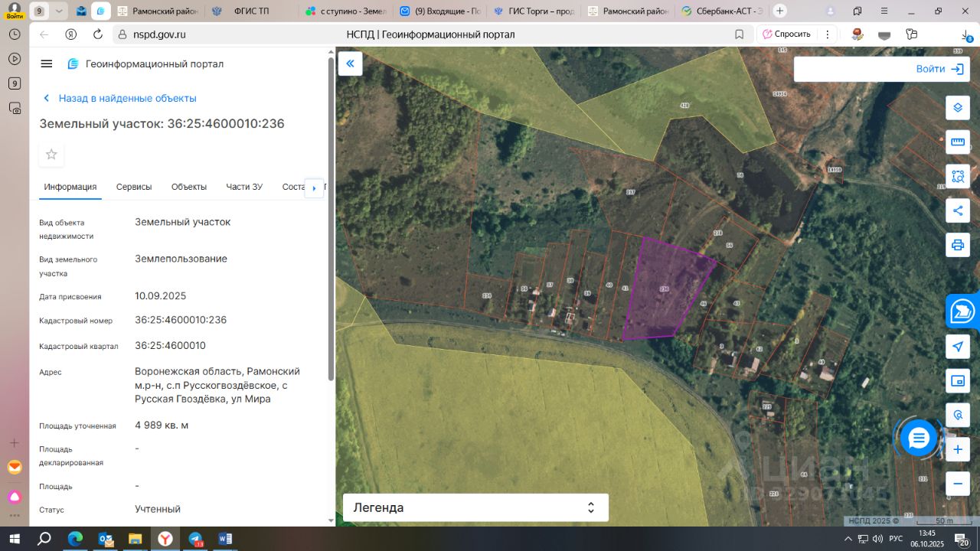Viewport: 980px width, 551px height.
Task: Switch the РУС keyboard language indicator
Action: click(895, 539)
